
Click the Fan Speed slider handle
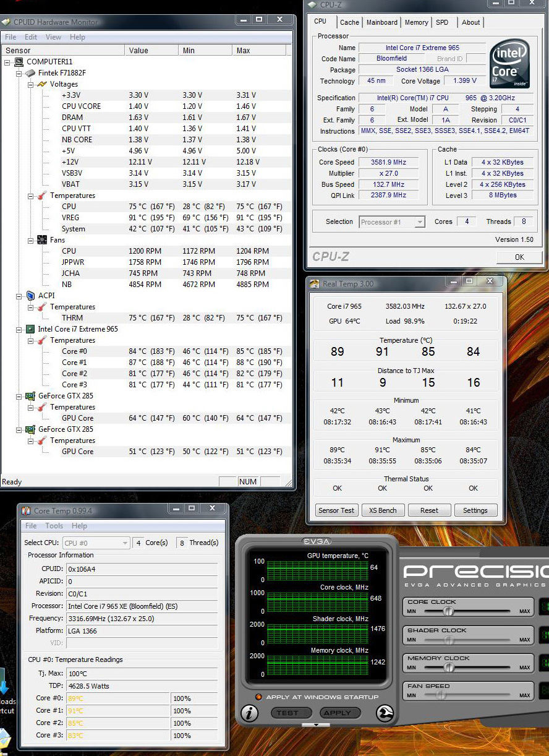coord(440,695)
